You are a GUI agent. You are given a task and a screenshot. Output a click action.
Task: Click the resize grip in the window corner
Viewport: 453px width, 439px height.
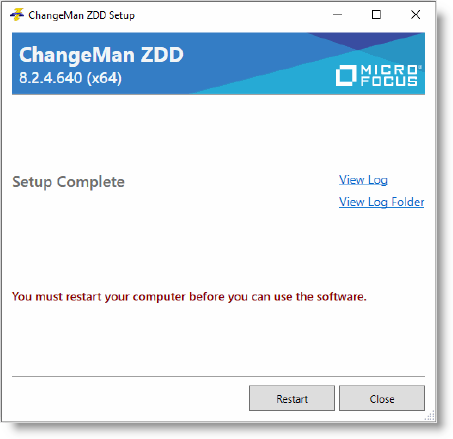click(x=430, y=416)
